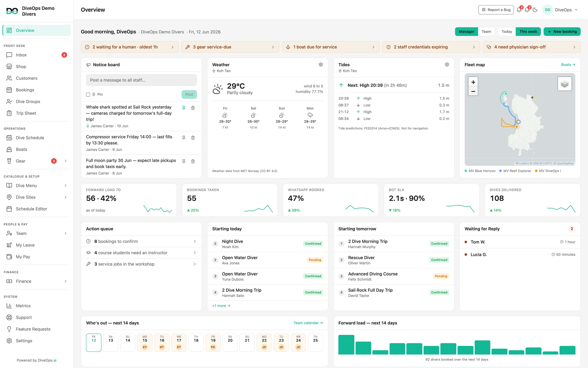The image size is (588, 368).
Task: Open Shop in the sidebar
Action: click(x=37, y=66)
